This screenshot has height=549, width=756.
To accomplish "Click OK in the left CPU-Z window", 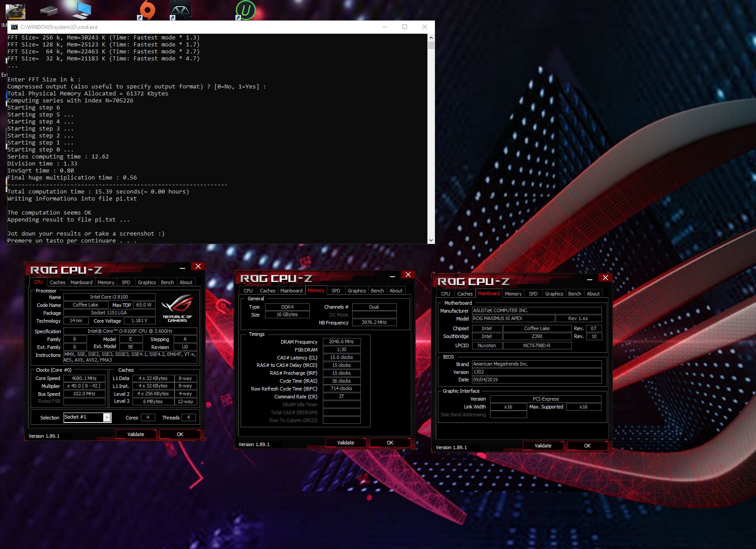I will click(180, 434).
